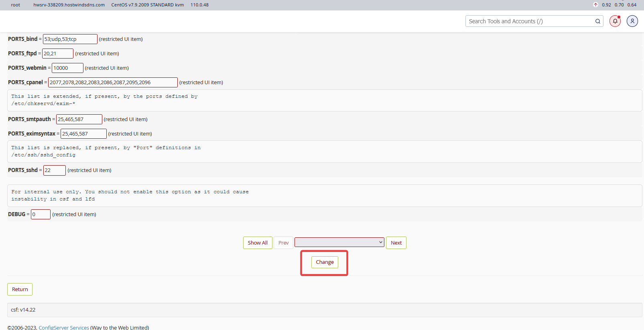The width and height of the screenshot is (644, 330).
Task: Select the DEBUG value field
Action: coord(41,215)
